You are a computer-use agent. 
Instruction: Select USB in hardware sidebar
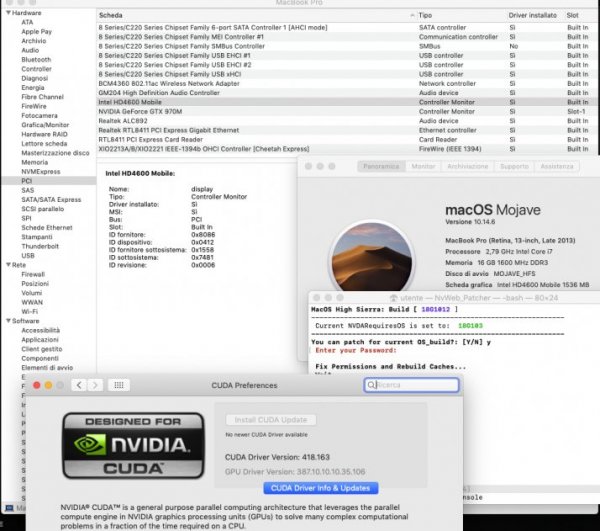(x=28, y=256)
